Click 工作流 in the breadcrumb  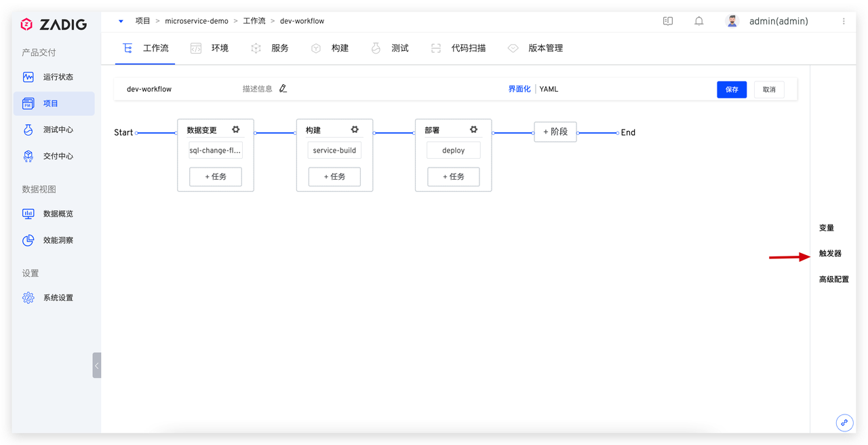click(x=254, y=21)
